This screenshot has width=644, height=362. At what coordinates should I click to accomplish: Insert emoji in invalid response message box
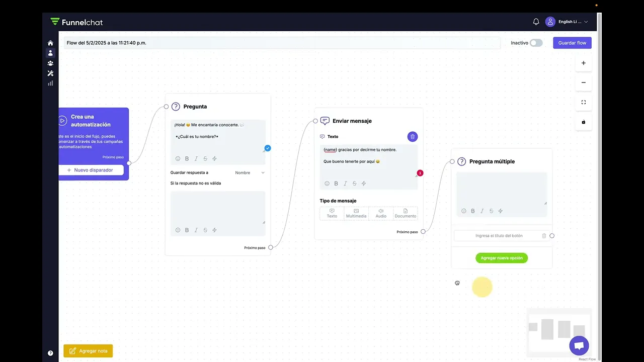coord(178,230)
